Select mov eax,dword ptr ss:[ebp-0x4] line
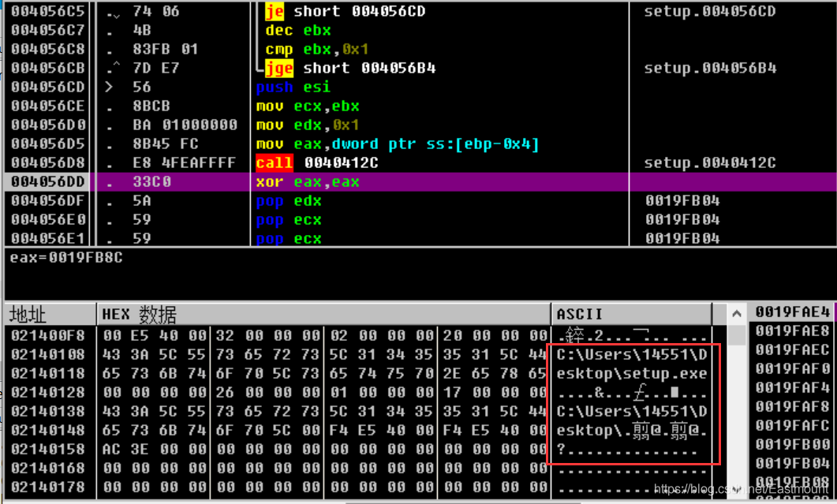 pos(397,144)
